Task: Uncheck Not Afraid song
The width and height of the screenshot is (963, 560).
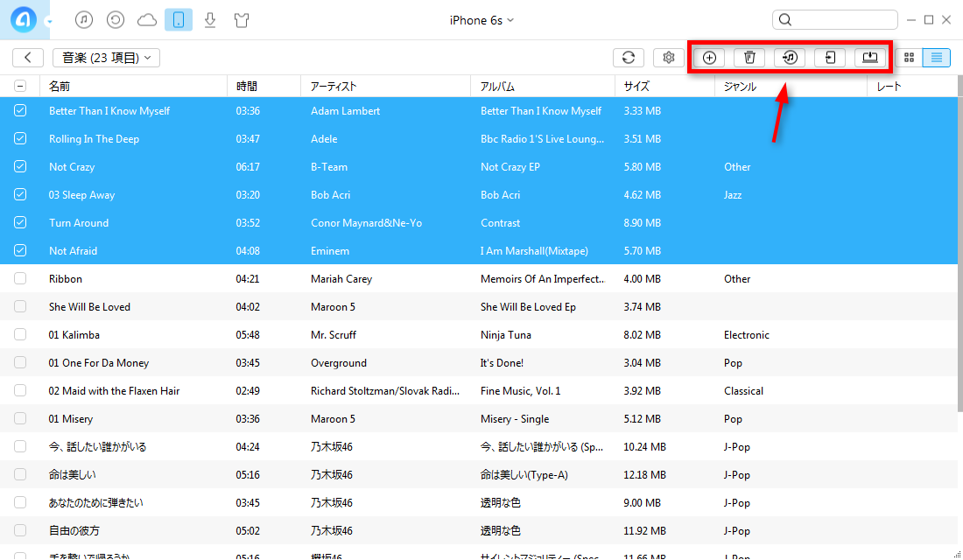Action: click(20, 250)
